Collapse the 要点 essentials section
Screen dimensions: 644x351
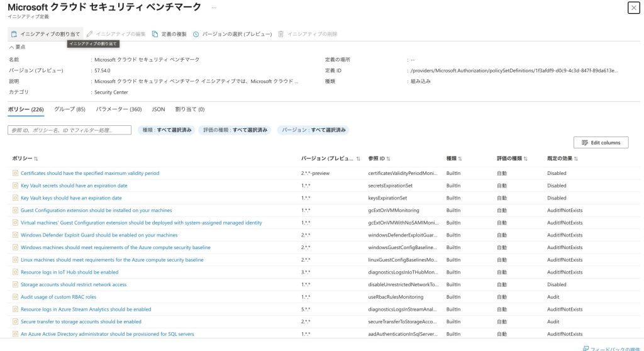point(11,47)
